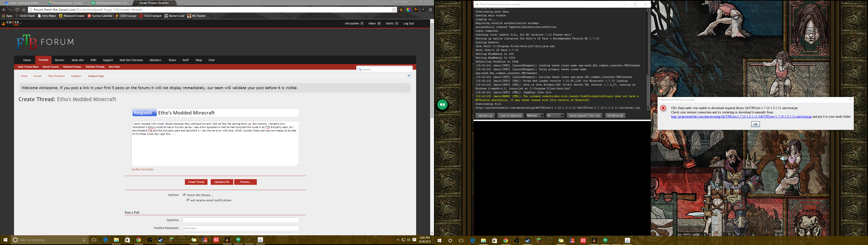This screenshot has width=868, height=245.
Task: Open the Chrome hamburger menu
Action: [x=430, y=10]
